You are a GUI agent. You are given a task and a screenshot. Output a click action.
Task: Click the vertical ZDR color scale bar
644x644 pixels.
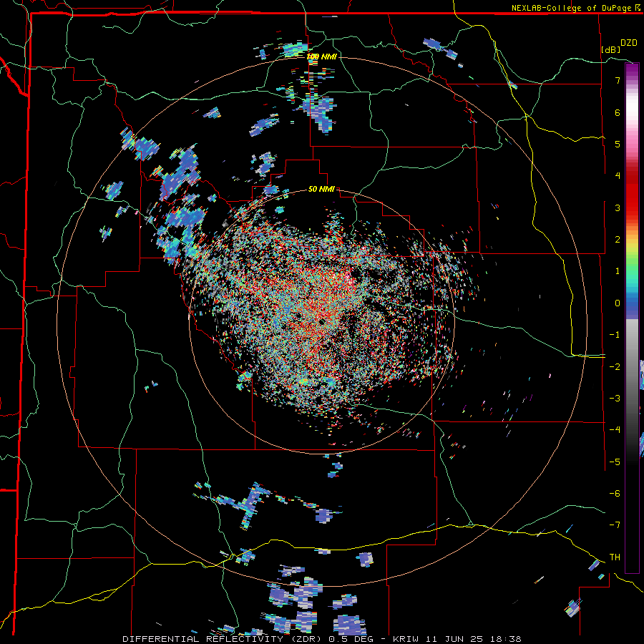[x=632, y=318]
